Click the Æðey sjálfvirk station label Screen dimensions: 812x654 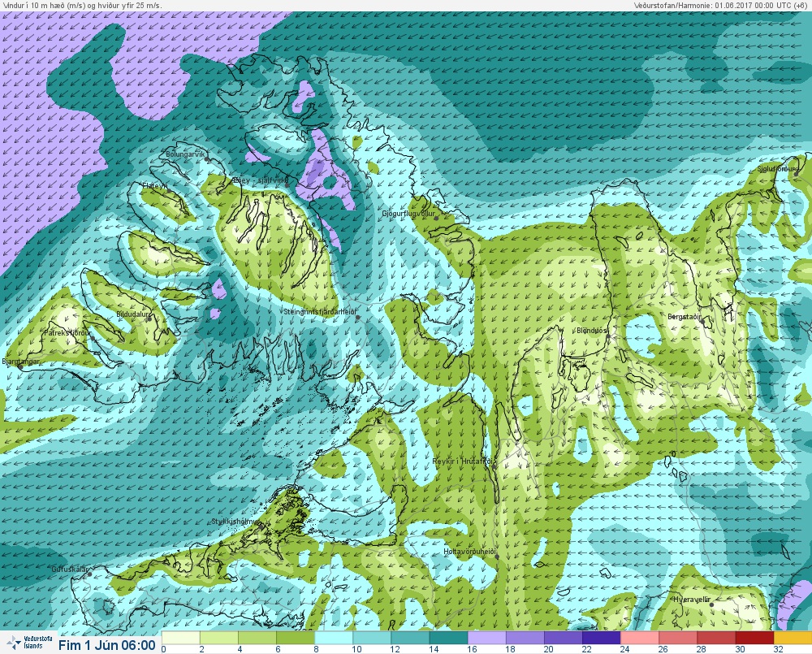point(260,180)
